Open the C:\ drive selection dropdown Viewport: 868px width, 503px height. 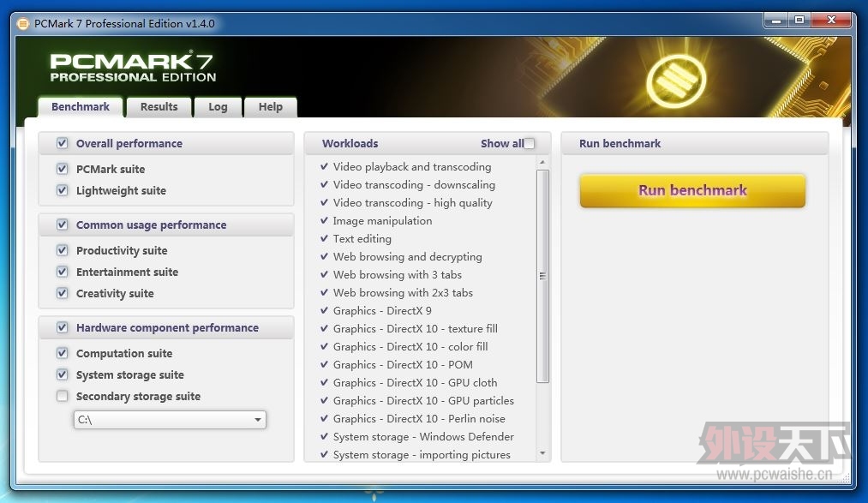(x=170, y=419)
